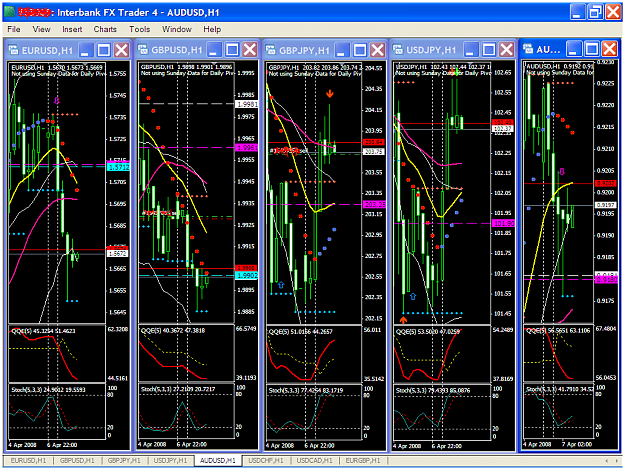Minimize the GBPJPY,H1 chart window
Viewport: 625px width, 470px height.
342,50
